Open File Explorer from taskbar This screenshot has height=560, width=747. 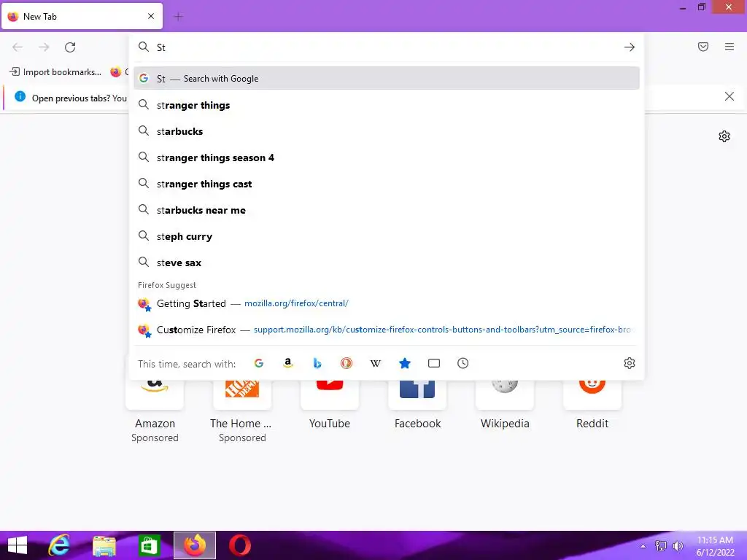[x=104, y=545]
